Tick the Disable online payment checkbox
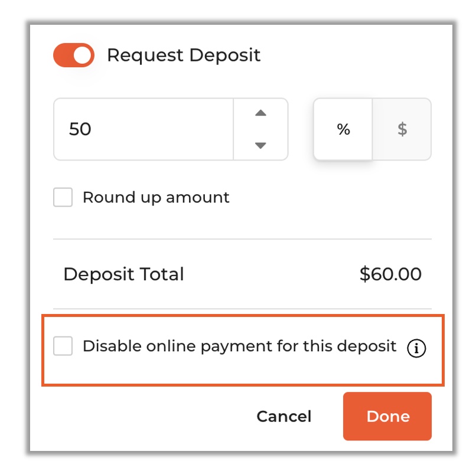 [63, 346]
